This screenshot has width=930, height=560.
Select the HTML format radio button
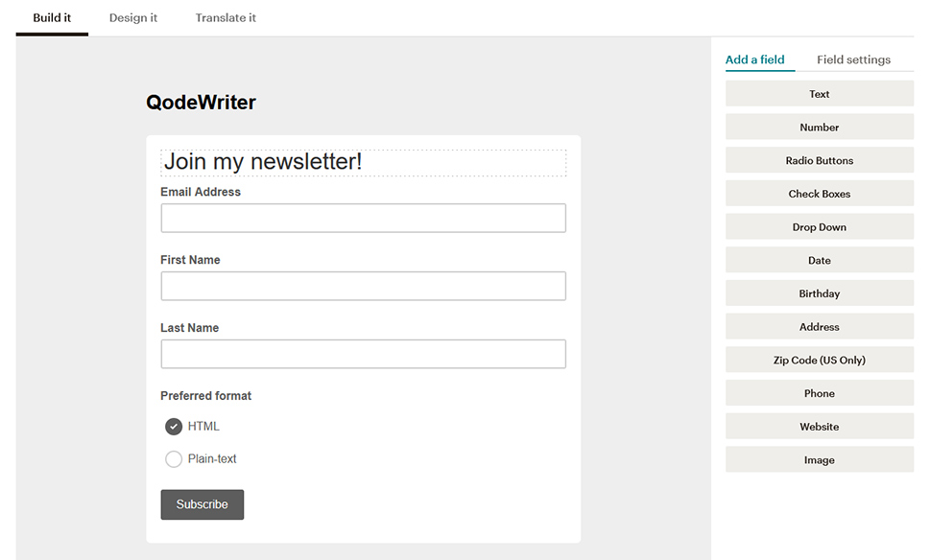(x=174, y=426)
